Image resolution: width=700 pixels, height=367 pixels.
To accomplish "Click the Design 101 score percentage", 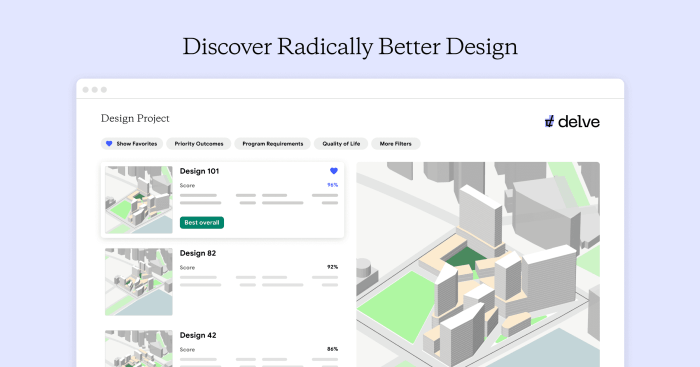I will pos(333,185).
